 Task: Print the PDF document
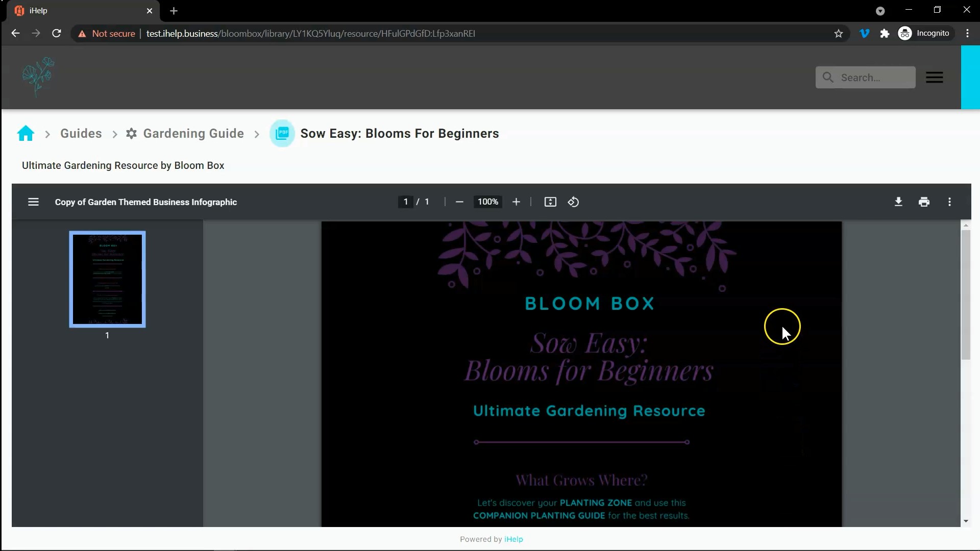pyautogui.click(x=924, y=202)
